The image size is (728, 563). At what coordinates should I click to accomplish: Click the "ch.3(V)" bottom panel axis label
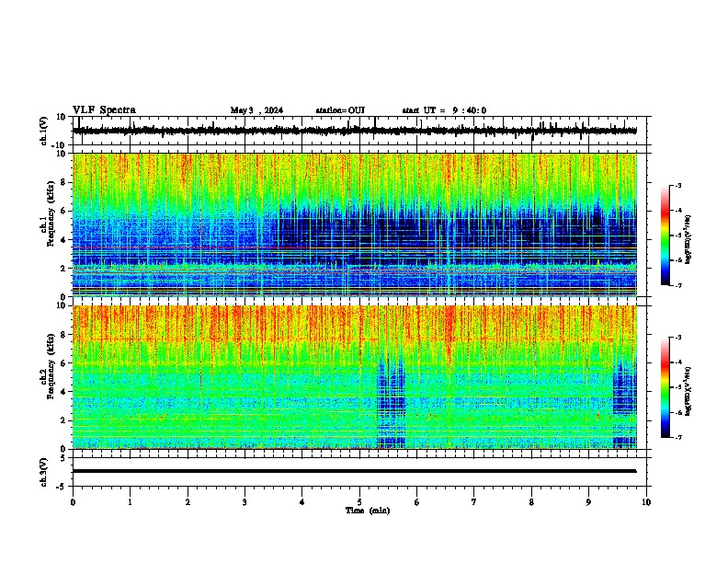point(43,472)
